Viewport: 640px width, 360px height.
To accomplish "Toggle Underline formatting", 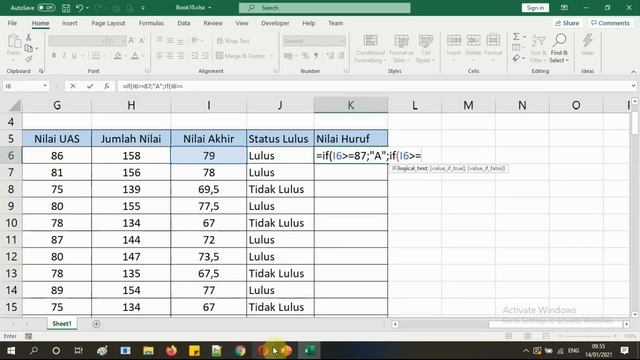I will tap(74, 56).
